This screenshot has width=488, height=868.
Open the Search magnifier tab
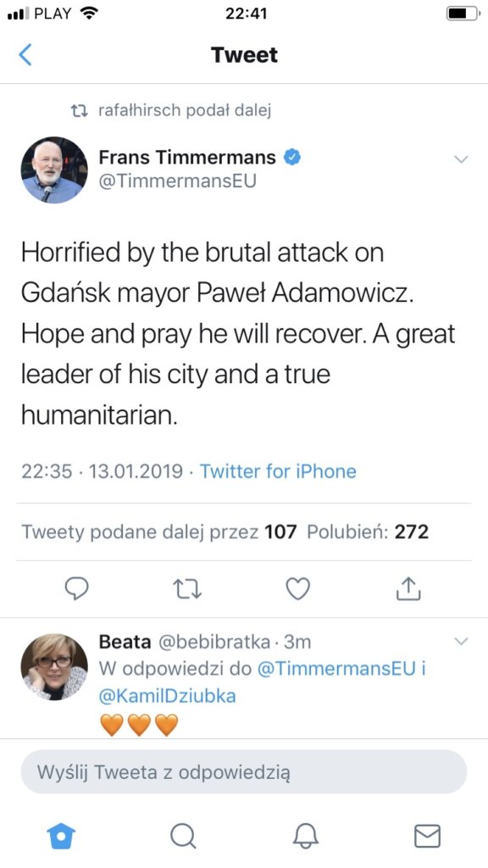coord(183,836)
